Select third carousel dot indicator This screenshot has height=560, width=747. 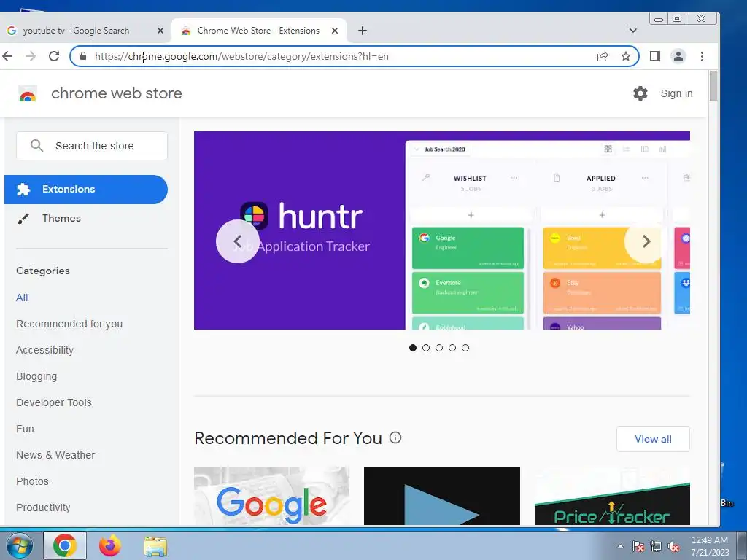[438, 348]
